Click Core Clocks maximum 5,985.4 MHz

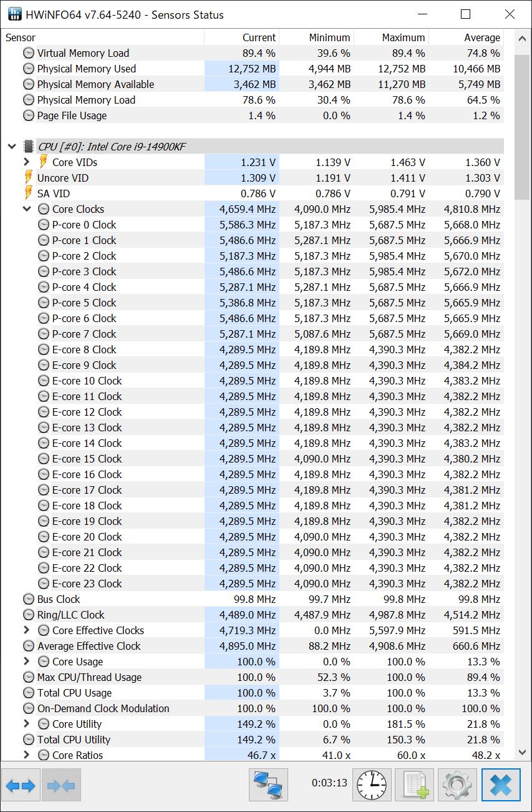[x=397, y=209]
